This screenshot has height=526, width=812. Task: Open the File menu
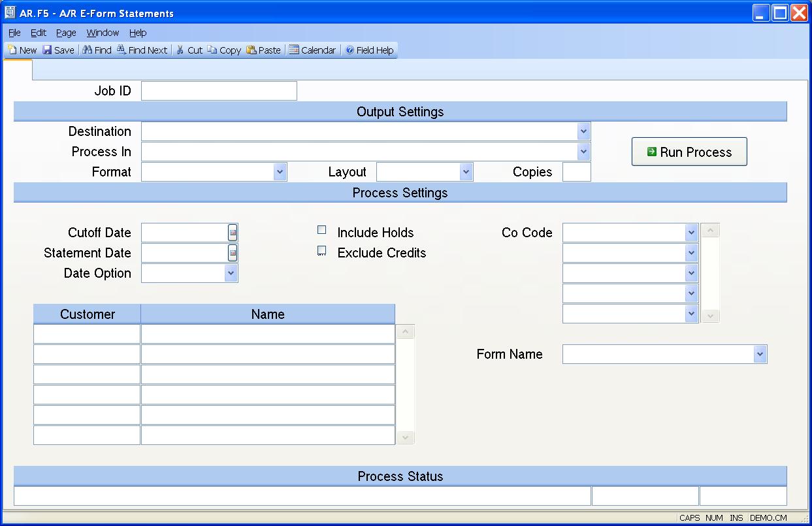[x=14, y=33]
